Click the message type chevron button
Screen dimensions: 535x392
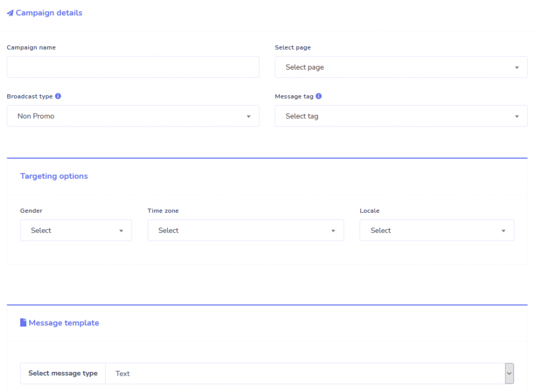(x=509, y=374)
